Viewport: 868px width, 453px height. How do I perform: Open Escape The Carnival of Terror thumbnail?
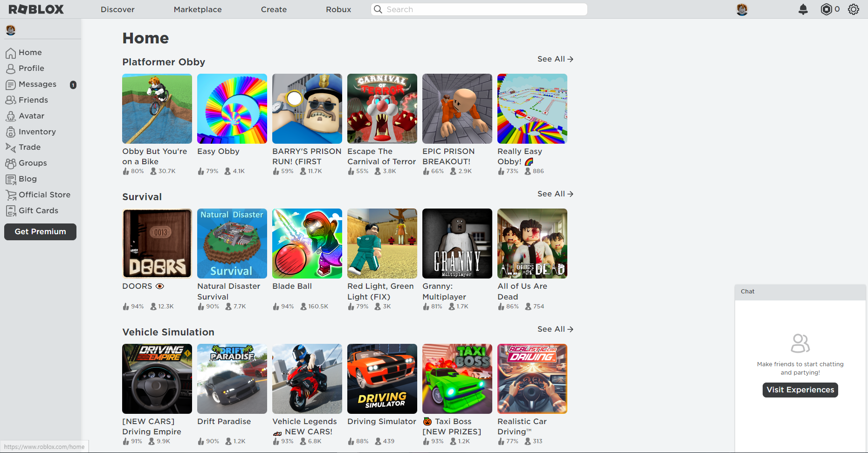coord(382,109)
